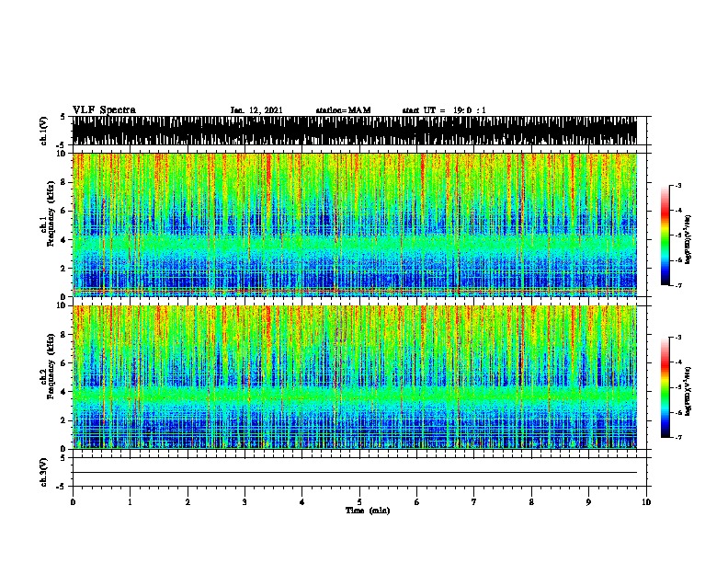Screen dimensions: 728x563
Task: Click the time axis tick label "6"
Action: [x=417, y=502]
